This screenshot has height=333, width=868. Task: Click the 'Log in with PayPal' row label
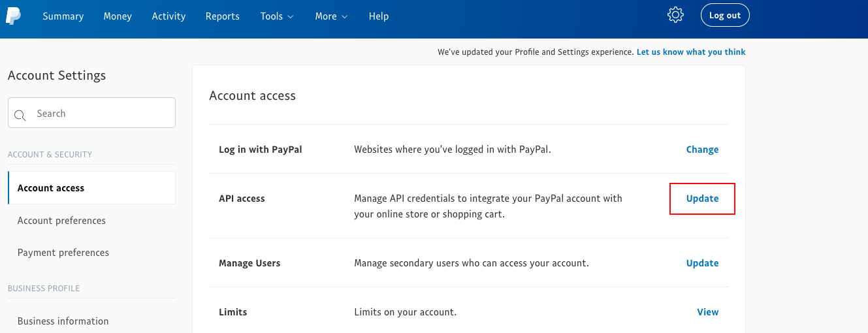pos(261,150)
